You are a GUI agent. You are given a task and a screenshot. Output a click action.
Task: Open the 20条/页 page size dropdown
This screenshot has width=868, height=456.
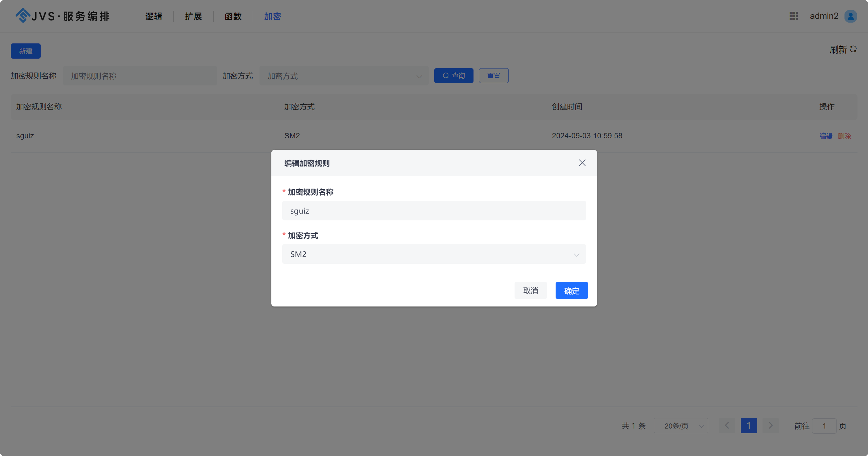click(681, 426)
